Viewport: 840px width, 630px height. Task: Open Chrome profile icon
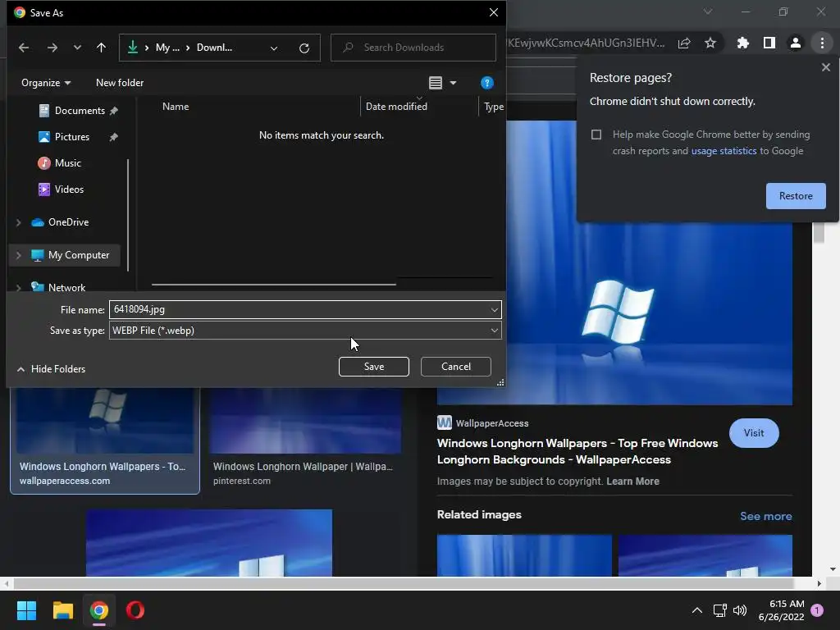(x=796, y=43)
